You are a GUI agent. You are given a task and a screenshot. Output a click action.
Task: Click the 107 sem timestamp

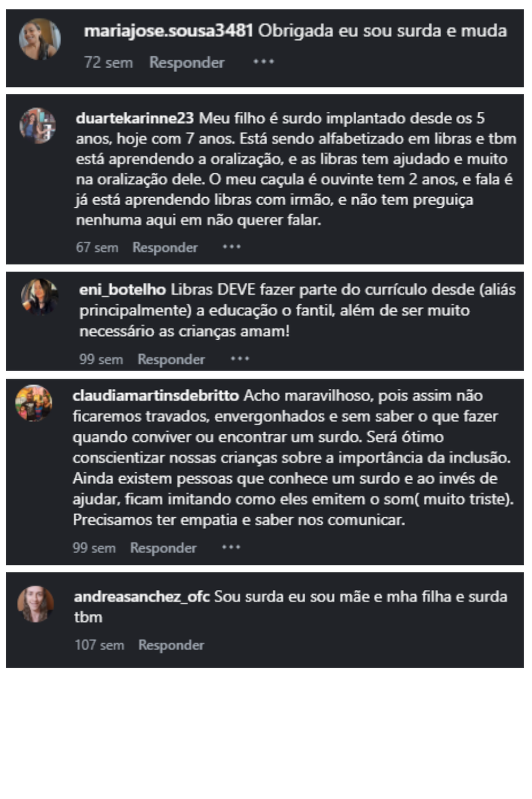click(99, 646)
